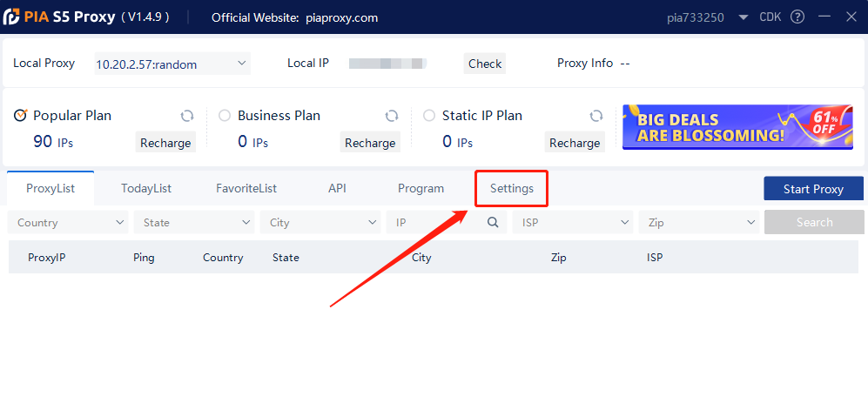Viewport: 868px width, 397px height.
Task: Open the CDK option in title bar
Action: [770, 17]
